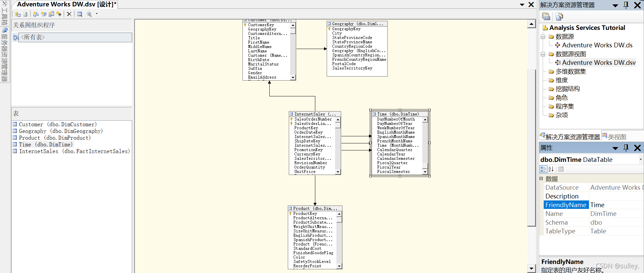This screenshot has width=644, height=273.
Task: Select Geography (dbo.DimGeography) in tables list
Action: (x=61, y=131)
